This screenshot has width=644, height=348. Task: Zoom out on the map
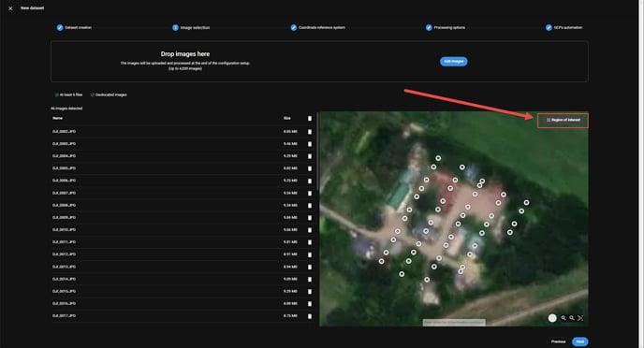coord(572,318)
